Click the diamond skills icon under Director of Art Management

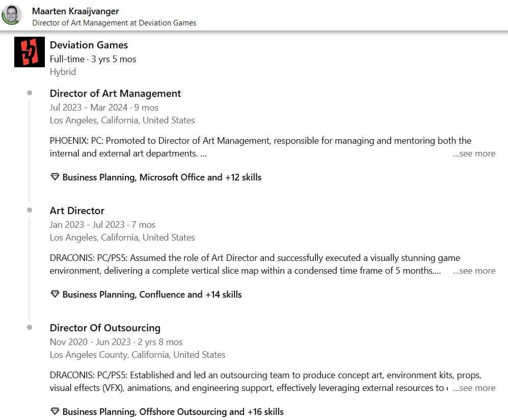55,177
